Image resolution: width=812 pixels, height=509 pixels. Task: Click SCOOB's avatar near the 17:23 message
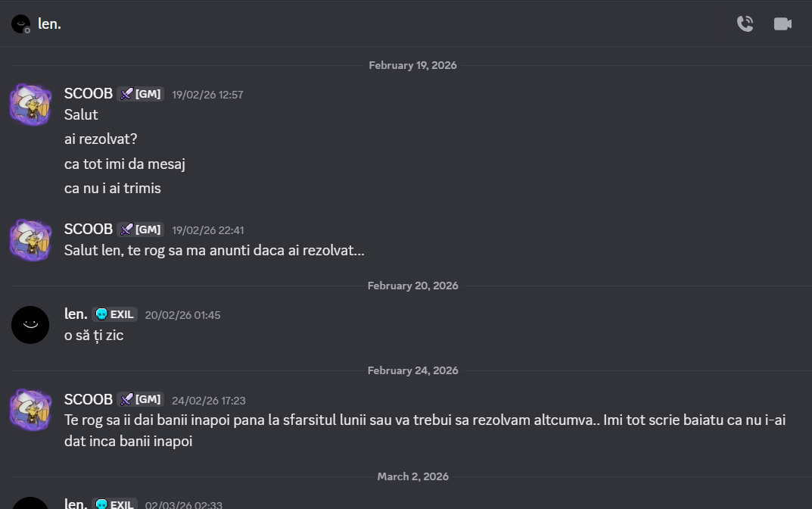[x=30, y=410]
